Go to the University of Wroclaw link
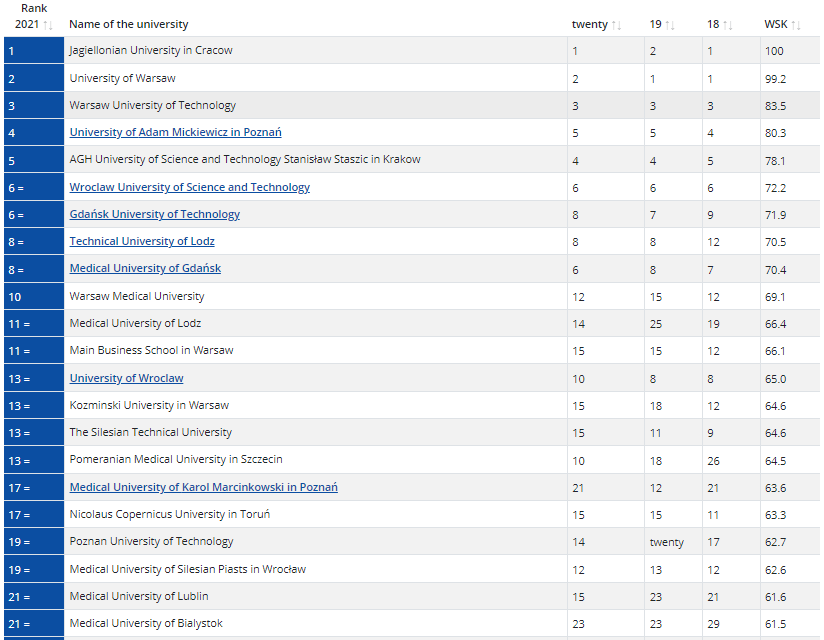This screenshot has width=824, height=640. point(126,378)
